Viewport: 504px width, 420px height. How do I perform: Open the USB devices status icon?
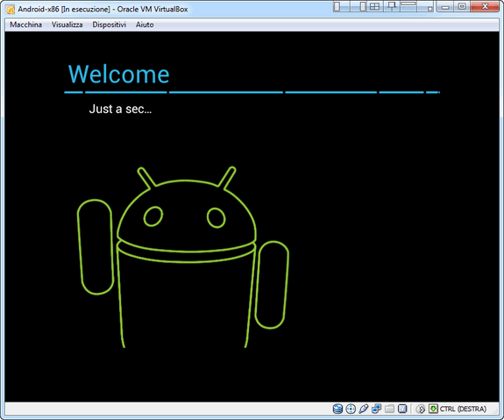pyautogui.click(x=363, y=409)
